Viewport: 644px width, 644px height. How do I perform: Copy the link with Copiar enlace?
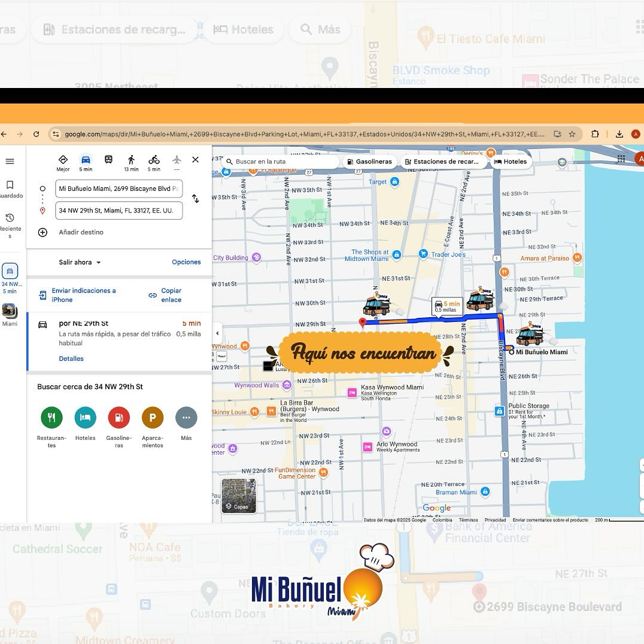click(165, 295)
